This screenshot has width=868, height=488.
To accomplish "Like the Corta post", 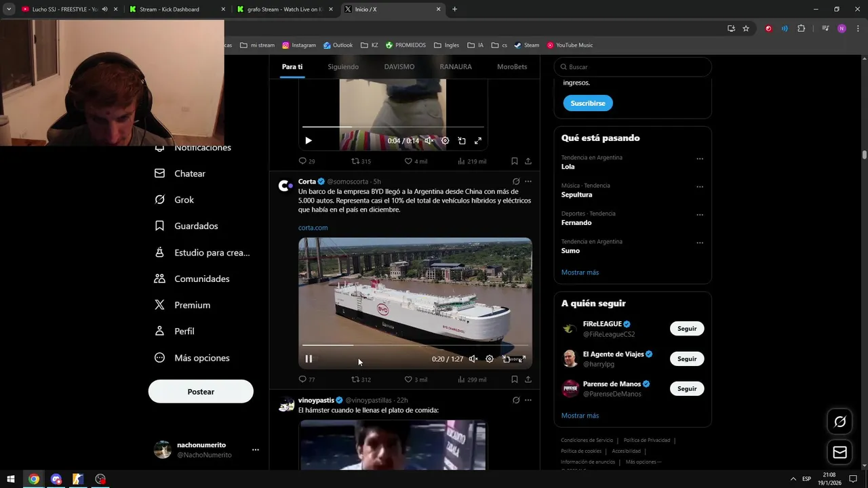I will [x=416, y=380].
